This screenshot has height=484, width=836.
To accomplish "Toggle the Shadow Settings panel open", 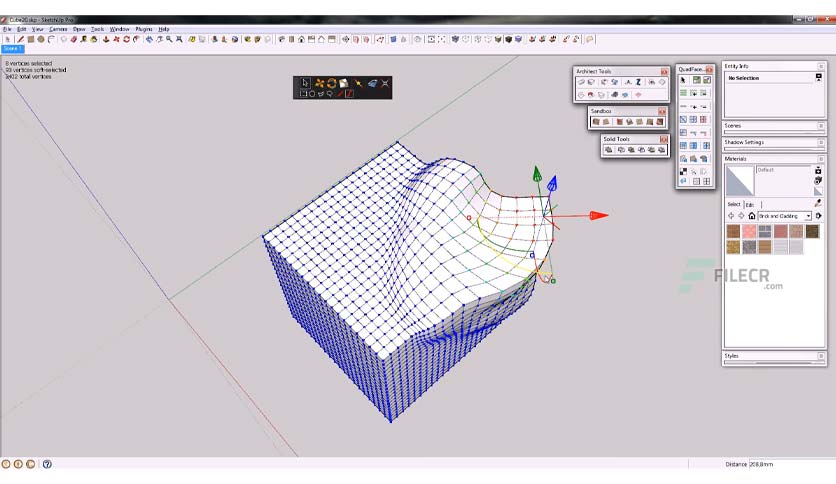I will [821, 142].
